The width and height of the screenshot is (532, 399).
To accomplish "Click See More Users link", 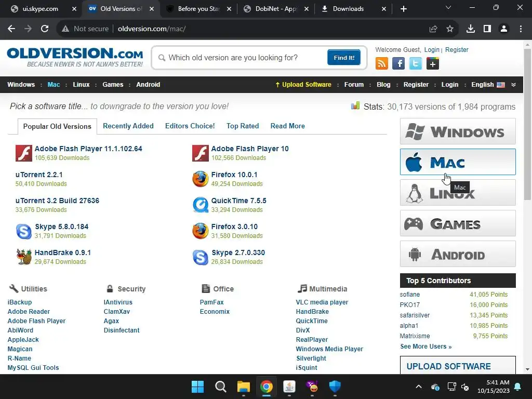I will tap(426, 347).
